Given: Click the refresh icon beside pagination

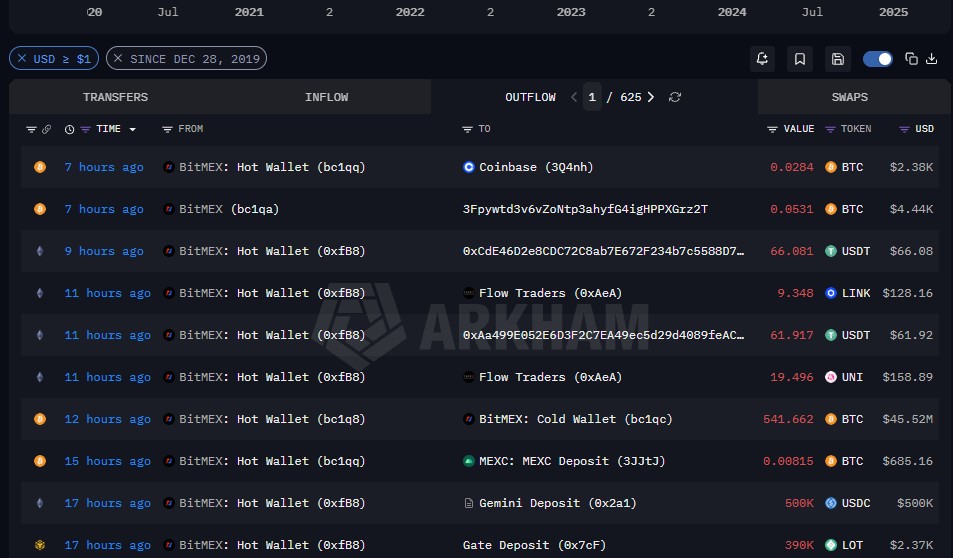Looking at the screenshot, I should pos(675,97).
